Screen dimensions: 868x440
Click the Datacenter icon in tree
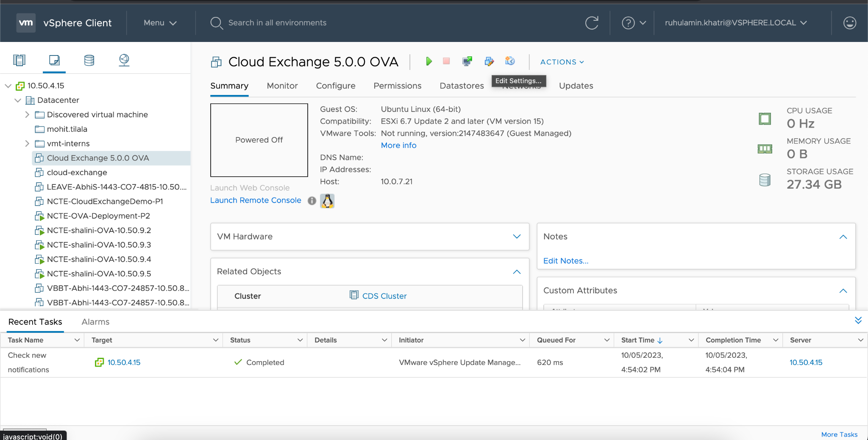[30, 100]
